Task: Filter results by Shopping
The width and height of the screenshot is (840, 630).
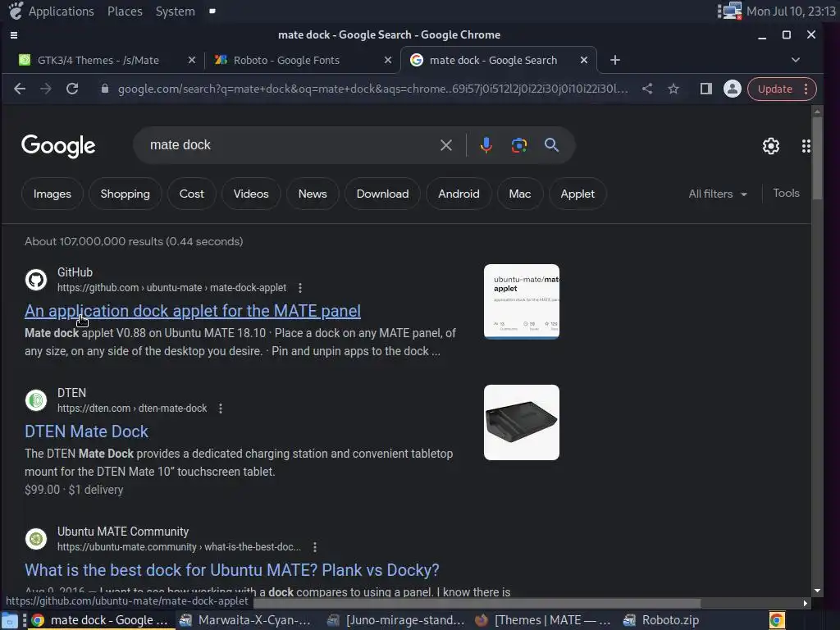Action: click(x=125, y=194)
